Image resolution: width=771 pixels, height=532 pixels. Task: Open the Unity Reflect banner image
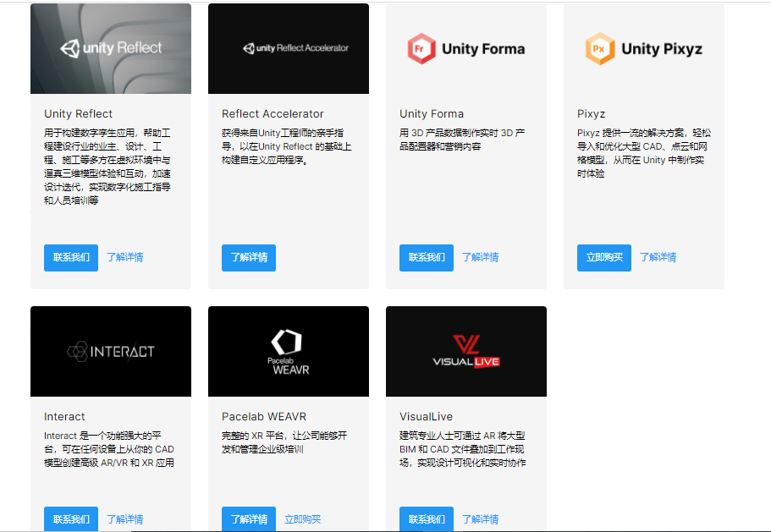[111, 48]
